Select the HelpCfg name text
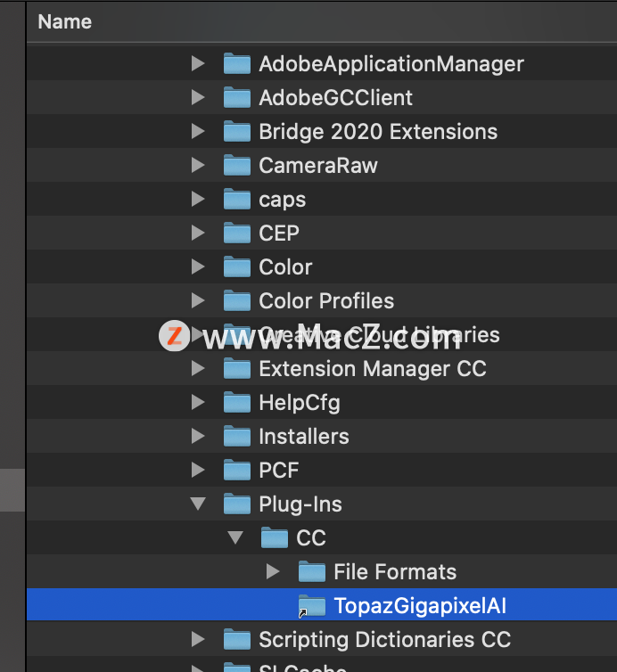Screen dimensions: 617x672 [x=300, y=403]
